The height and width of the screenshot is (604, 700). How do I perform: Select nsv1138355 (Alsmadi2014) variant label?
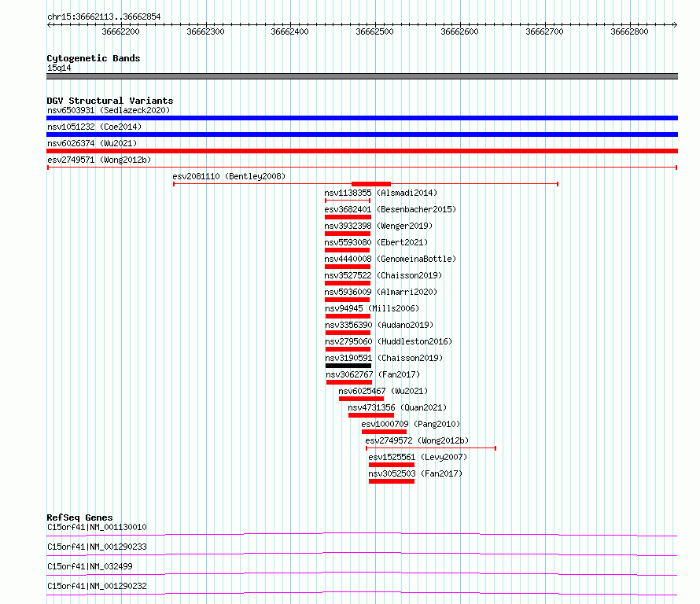[x=381, y=193]
